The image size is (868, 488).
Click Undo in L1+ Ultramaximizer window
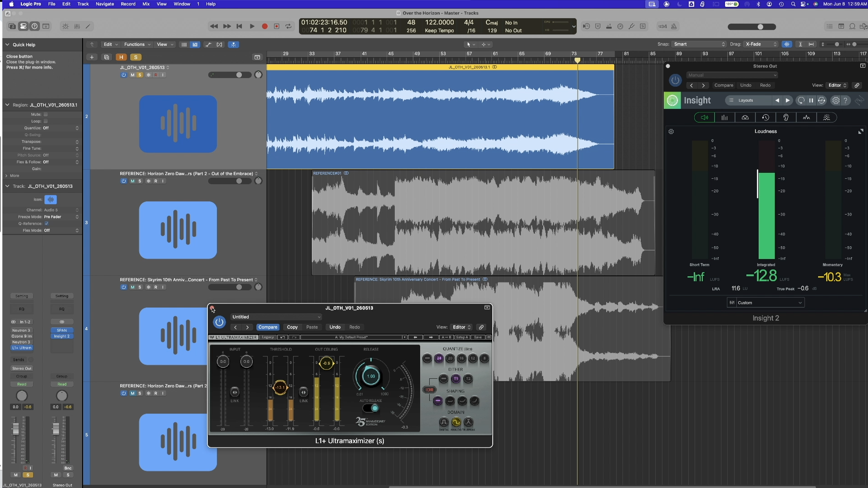(x=335, y=327)
